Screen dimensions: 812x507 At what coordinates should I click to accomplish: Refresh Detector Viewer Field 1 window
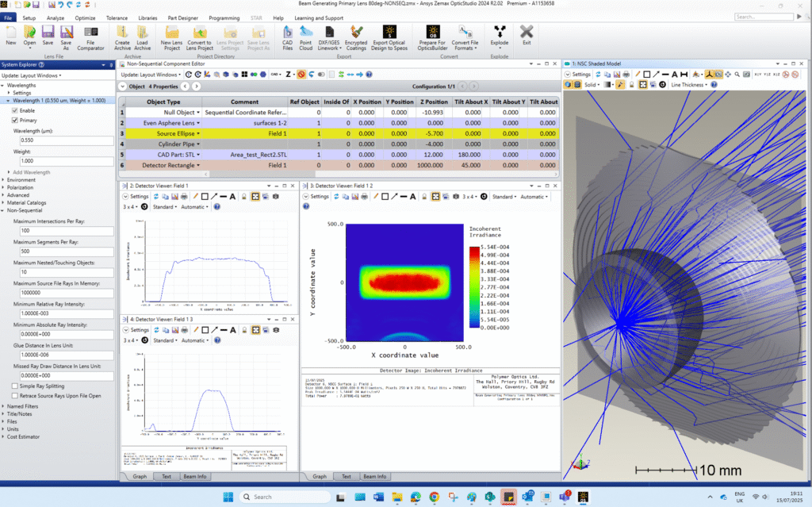(156, 197)
